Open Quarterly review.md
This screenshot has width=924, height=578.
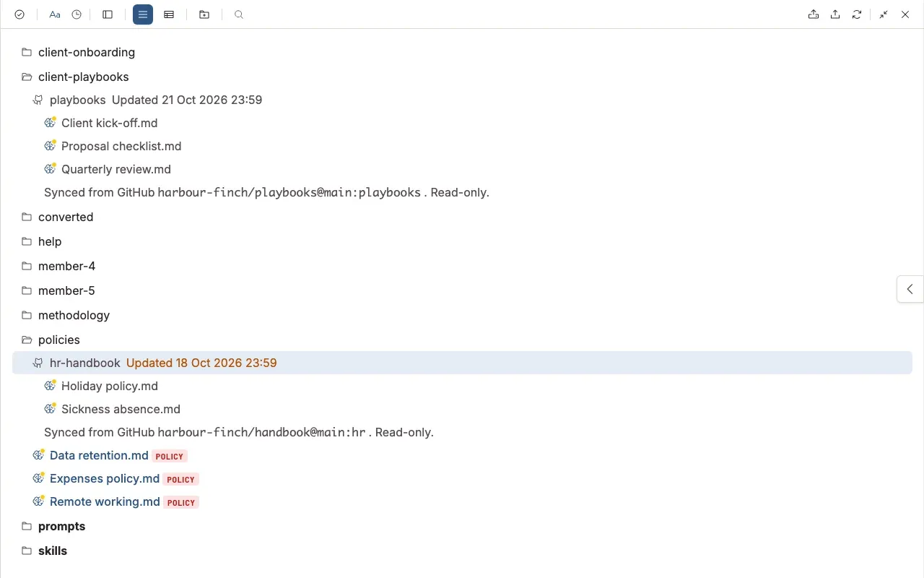click(116, 169)
